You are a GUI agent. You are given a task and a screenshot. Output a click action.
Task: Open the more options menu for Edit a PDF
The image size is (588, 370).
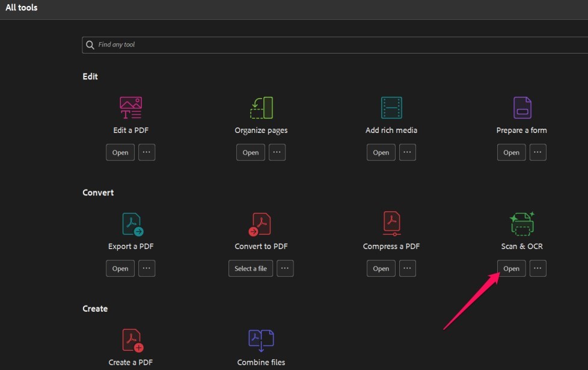coord(147,152)
